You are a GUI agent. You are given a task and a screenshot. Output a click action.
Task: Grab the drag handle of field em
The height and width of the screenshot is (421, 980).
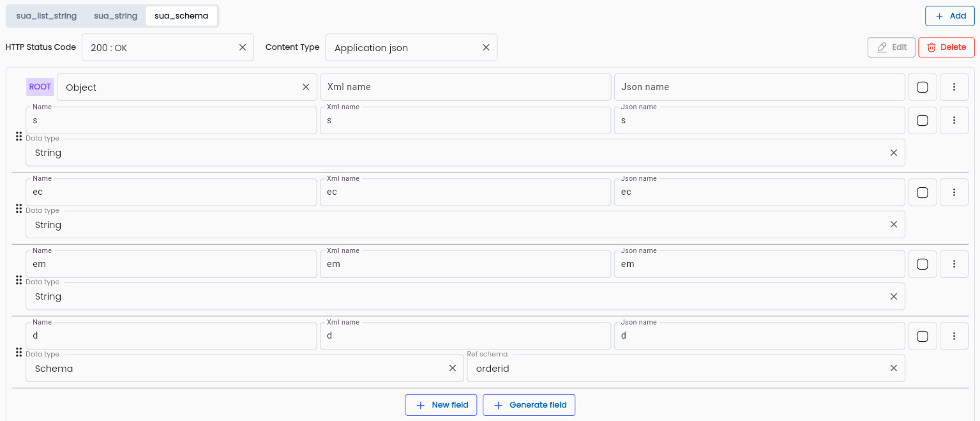pyautogui.click(x=19, y=280)
